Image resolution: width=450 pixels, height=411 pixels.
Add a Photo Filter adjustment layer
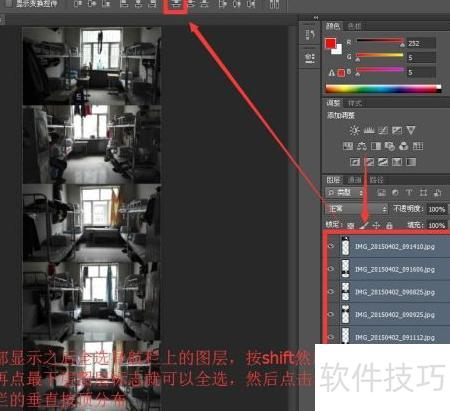coord(390,146)
